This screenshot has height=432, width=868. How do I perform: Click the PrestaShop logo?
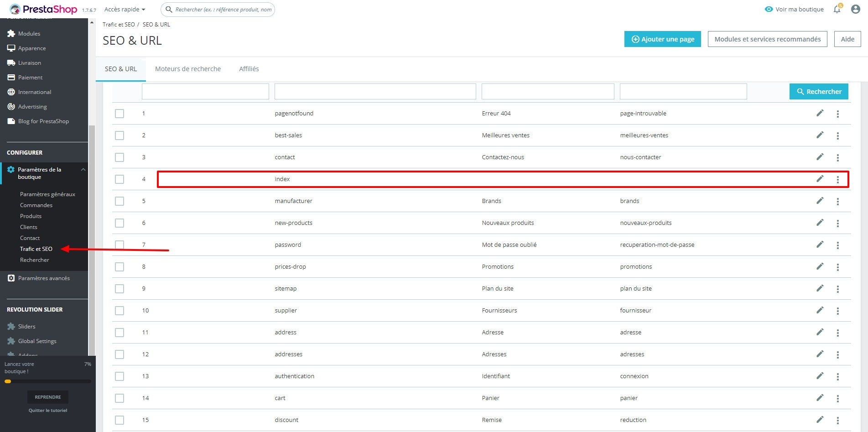43,9
